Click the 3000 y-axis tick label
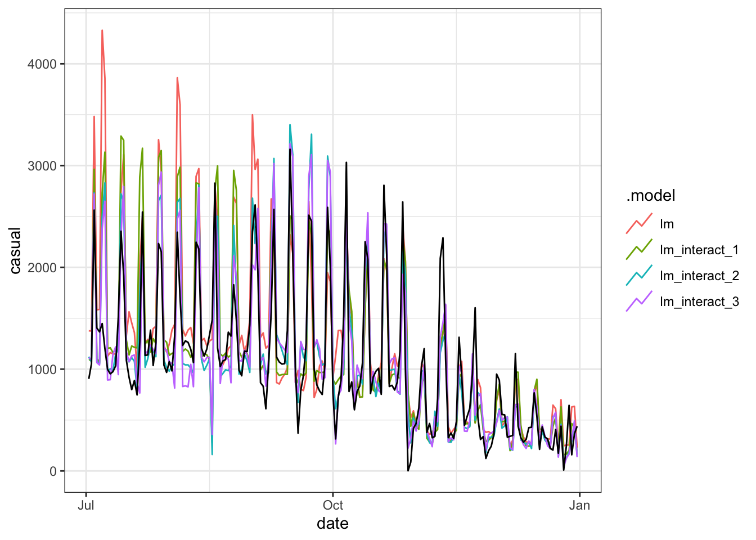Viewport: 756px width, 540px height. pyautogui.click(x=42, y=166)
